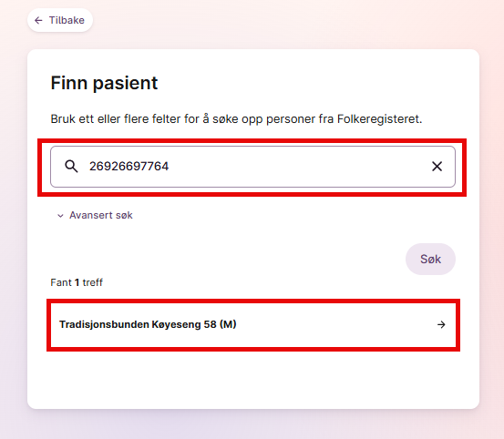Click the chevron next to Avansert søk
This screenshot has height=439, width=504.
(60, 216)
